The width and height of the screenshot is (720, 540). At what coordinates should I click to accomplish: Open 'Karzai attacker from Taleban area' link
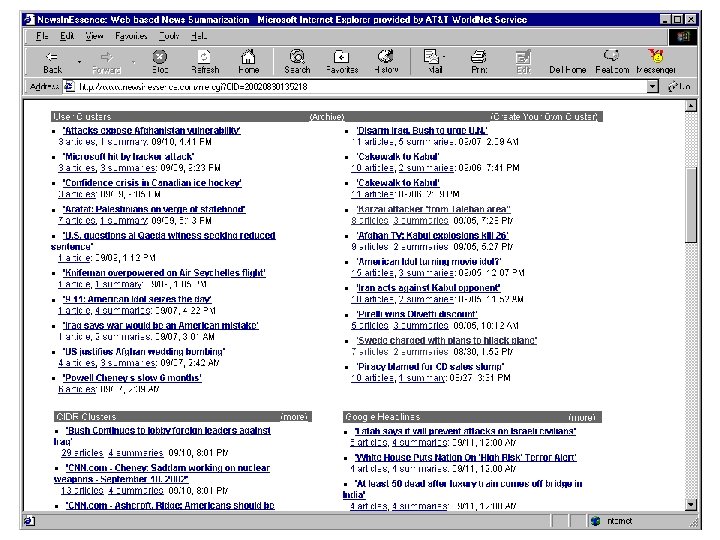click(433, 209)
